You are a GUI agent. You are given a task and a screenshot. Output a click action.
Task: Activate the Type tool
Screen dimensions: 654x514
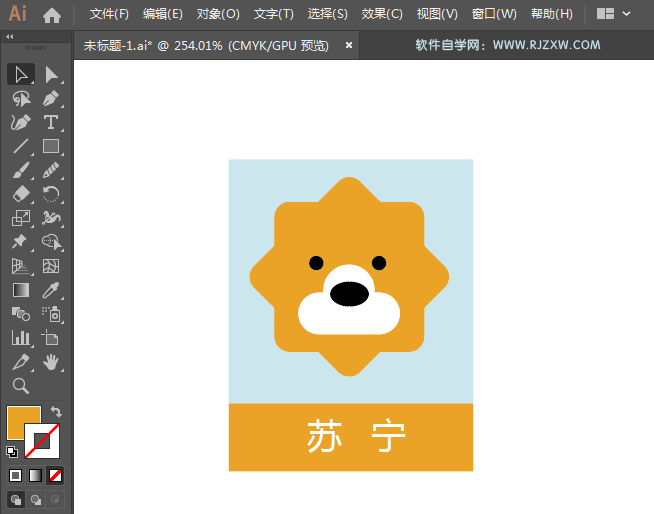(x=51, y=123)
